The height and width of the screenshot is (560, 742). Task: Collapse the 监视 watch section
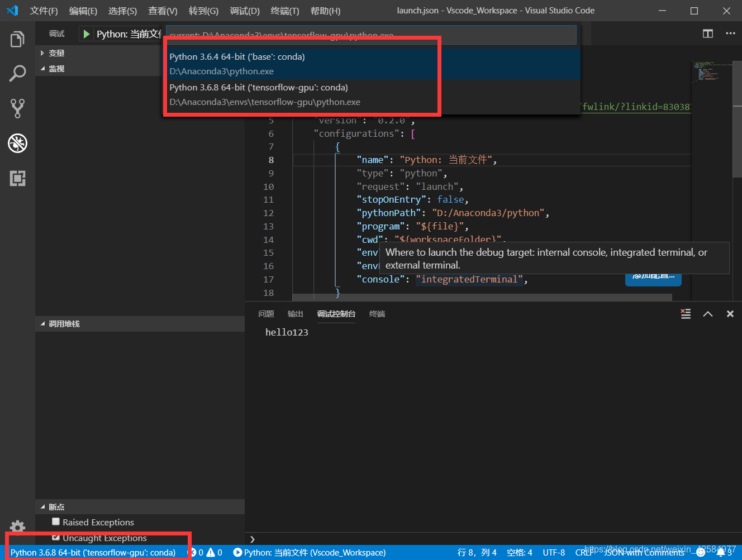pyautogui.click(x=55, y=68)
